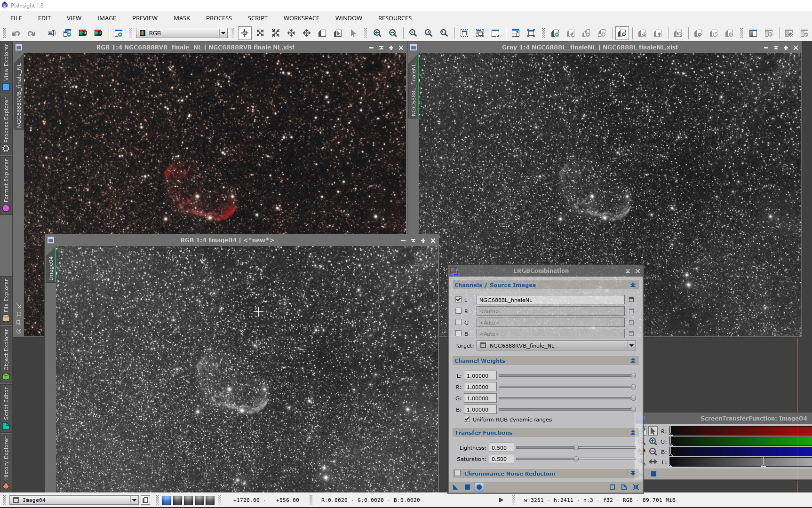Screen dimensions: 812x508
Task: Click the R weight value field
Action: point(480,387)
